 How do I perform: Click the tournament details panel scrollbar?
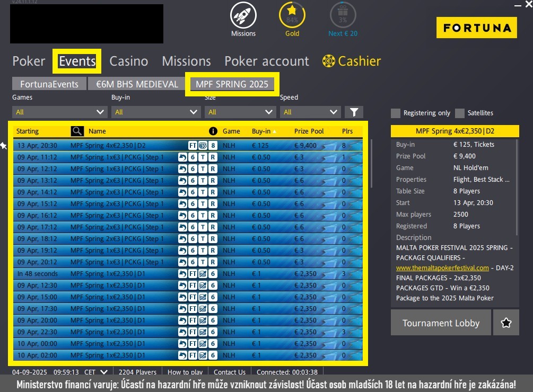click(x=517, y=187)
